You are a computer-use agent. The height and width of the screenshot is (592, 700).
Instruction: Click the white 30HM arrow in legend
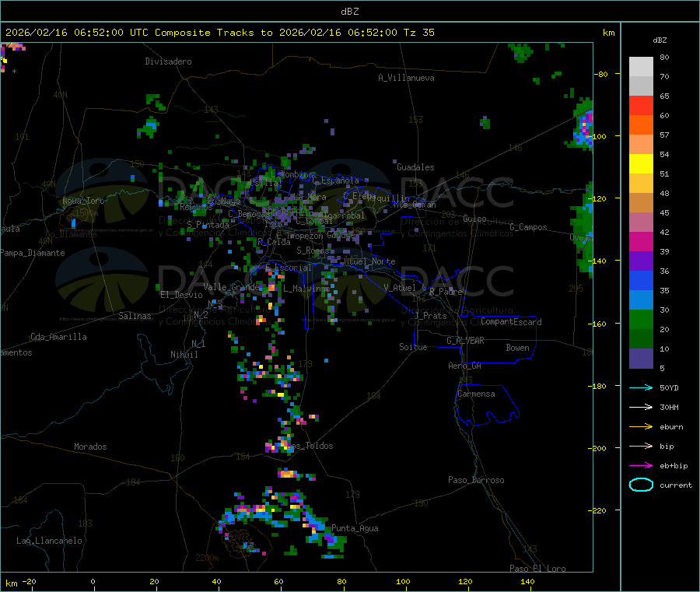click(x=641, y=407)
